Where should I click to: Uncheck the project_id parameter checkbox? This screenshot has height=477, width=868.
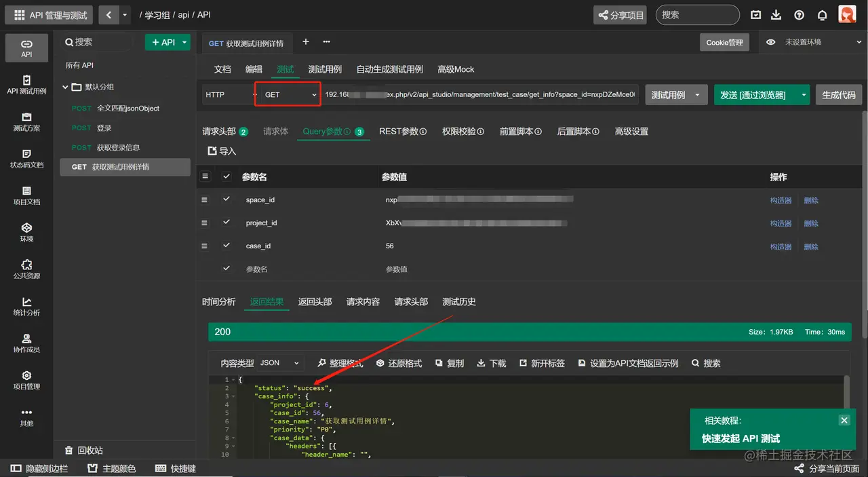coord(226,223)
